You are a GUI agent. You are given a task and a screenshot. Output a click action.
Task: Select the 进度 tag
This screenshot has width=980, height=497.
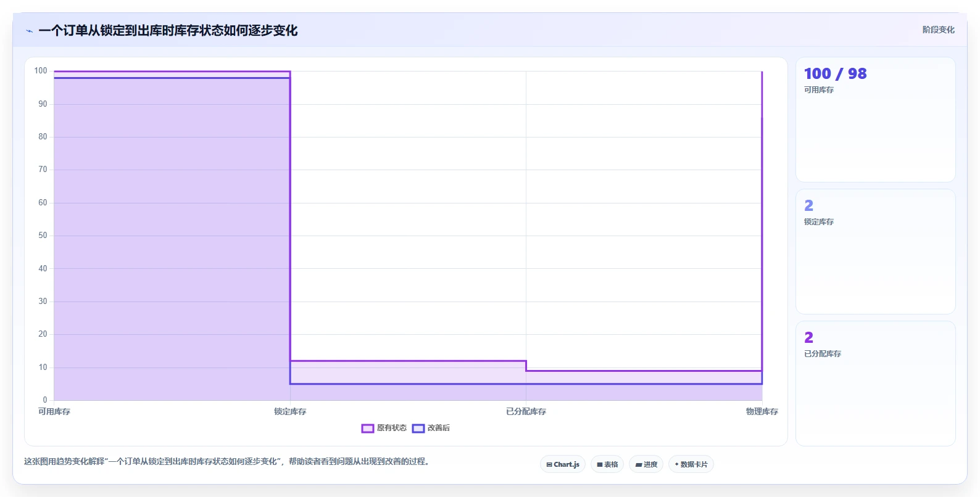click(x=646, y=464)
